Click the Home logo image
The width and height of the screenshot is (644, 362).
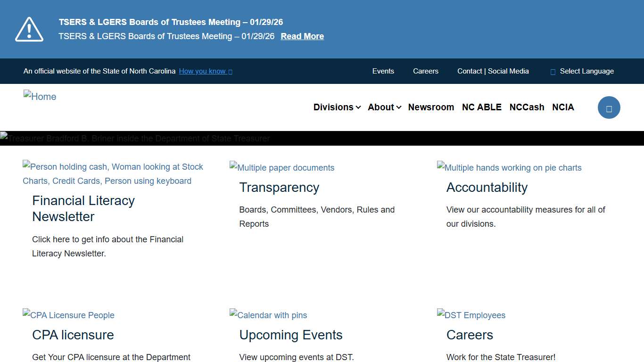click(x=40, y=97)
